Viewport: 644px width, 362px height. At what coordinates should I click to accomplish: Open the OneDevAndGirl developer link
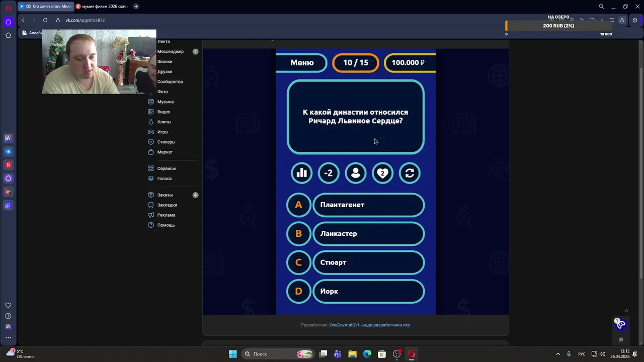click(369, 325)
